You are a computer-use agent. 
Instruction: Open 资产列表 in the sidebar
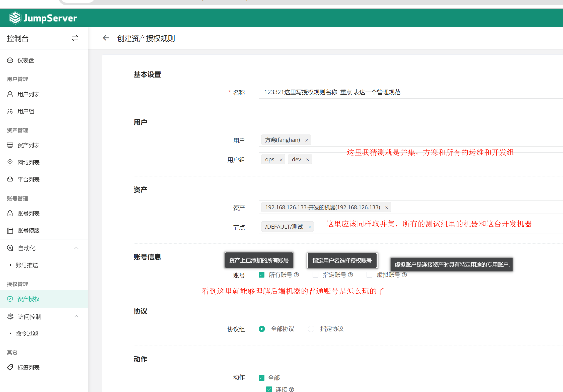point(28,145)
